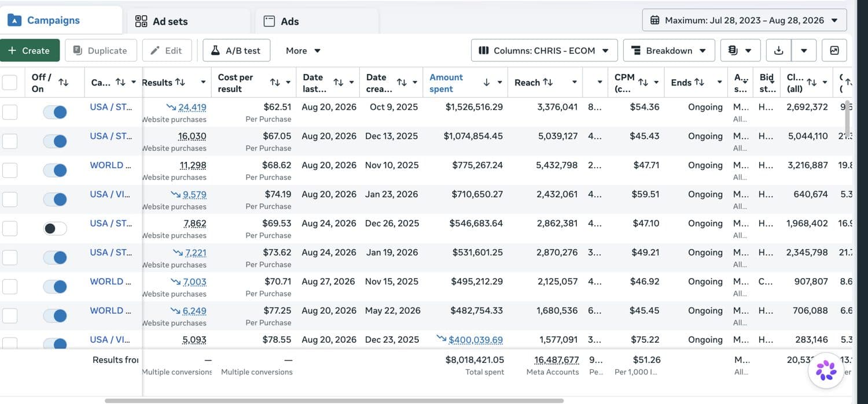Sort by Amount spent descending arrow
The width and height of the screenshot is (868, 404).
[x=486, y=83]
